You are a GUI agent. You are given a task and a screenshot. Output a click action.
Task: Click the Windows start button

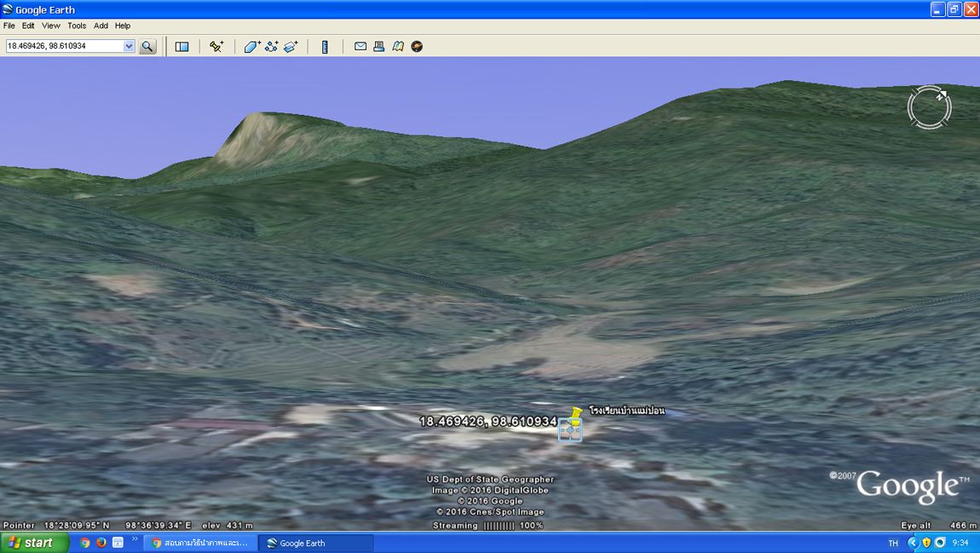pos(31,543)
